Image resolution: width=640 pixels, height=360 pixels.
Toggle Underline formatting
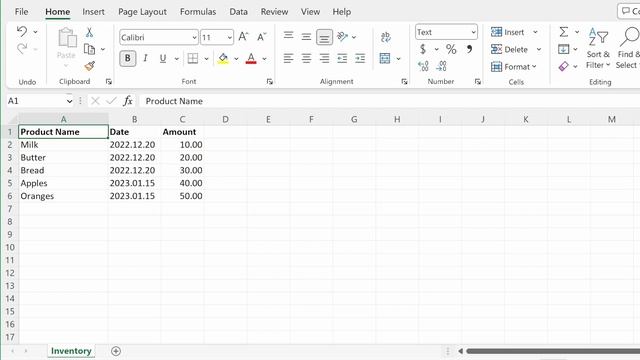[x=163, y=59]
